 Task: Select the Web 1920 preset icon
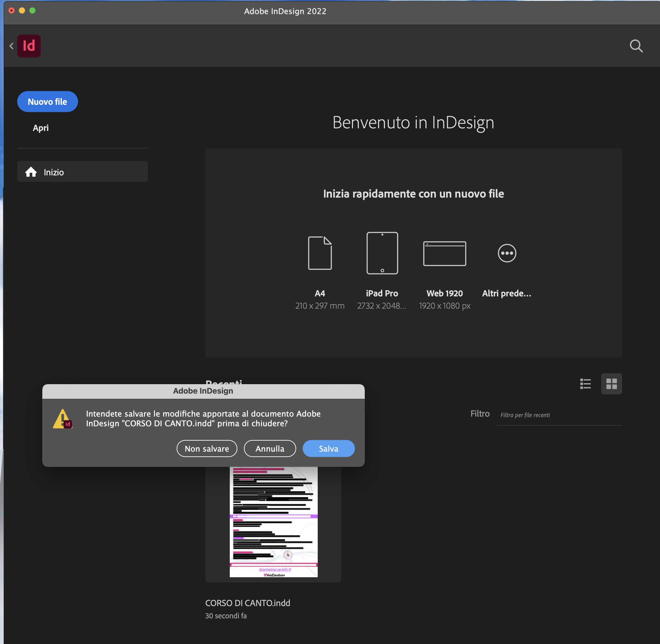445,253
